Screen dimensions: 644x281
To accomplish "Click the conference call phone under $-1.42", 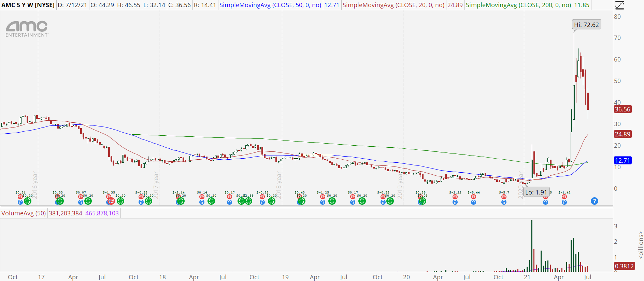I will pyautogui.click(x=564, y=197).
